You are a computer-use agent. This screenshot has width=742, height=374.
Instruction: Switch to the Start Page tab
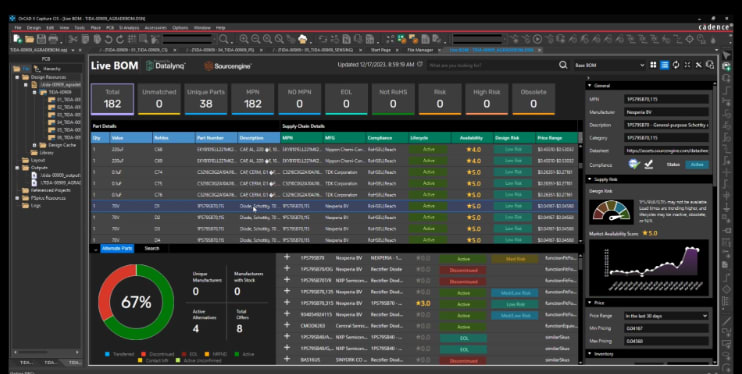(x=380, y=50)
